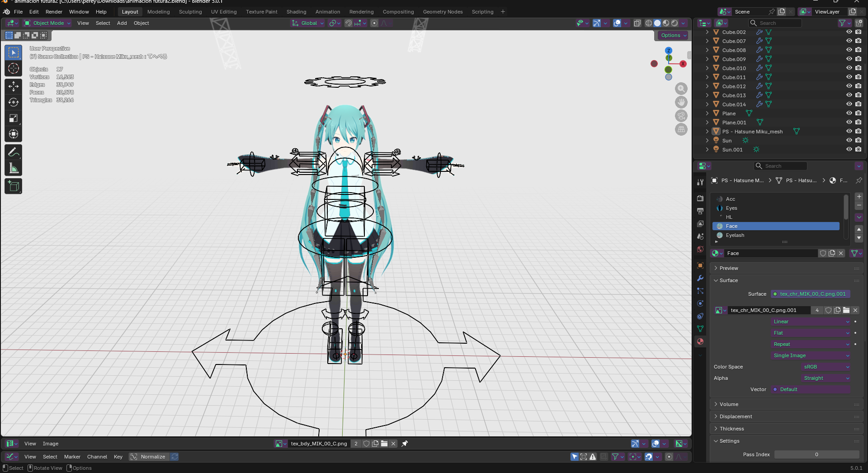Open the Global transform orientation dropdown
This screenshot has height=473, width=868.
click(308, 23)
